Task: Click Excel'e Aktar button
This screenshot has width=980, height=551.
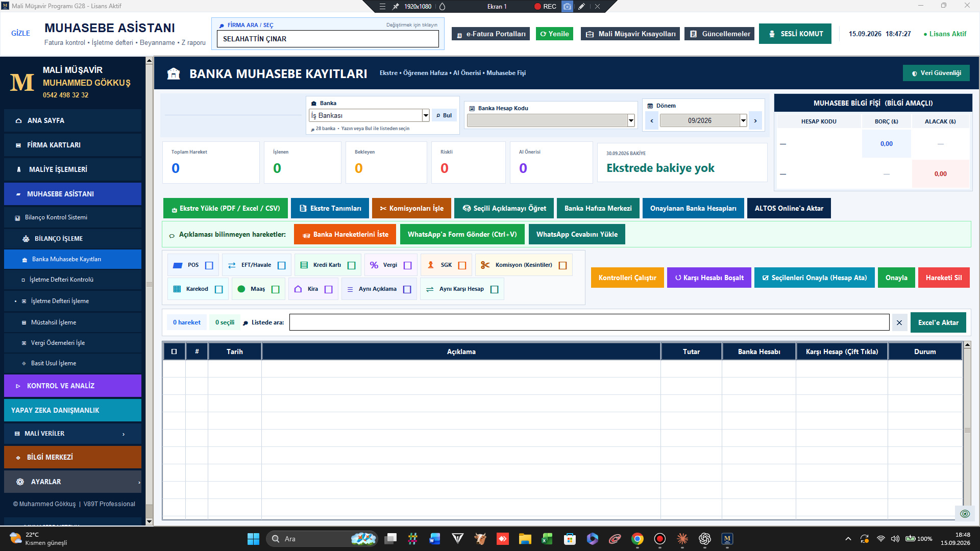Action: 938,322
